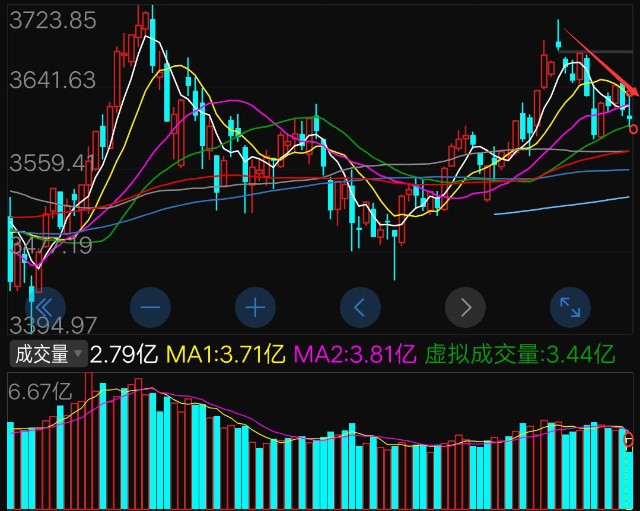Click the 3559.41 price axis label

click(x=52, y=163)
